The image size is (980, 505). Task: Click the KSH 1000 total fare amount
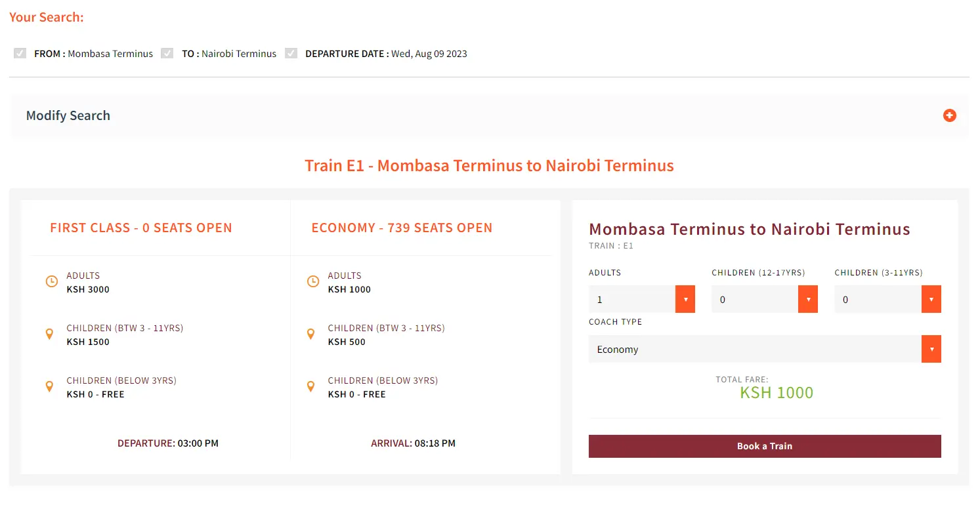[x=777, y=393]
